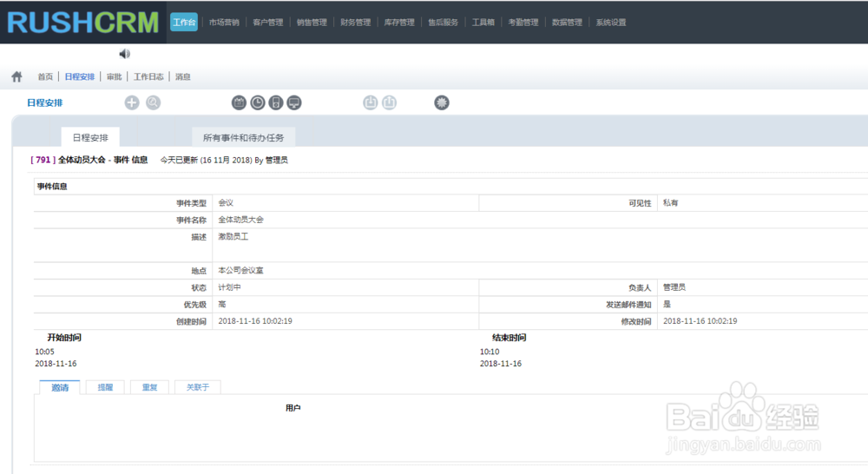
Task: Click visibility value 私有
Action: tap(670, 202)
